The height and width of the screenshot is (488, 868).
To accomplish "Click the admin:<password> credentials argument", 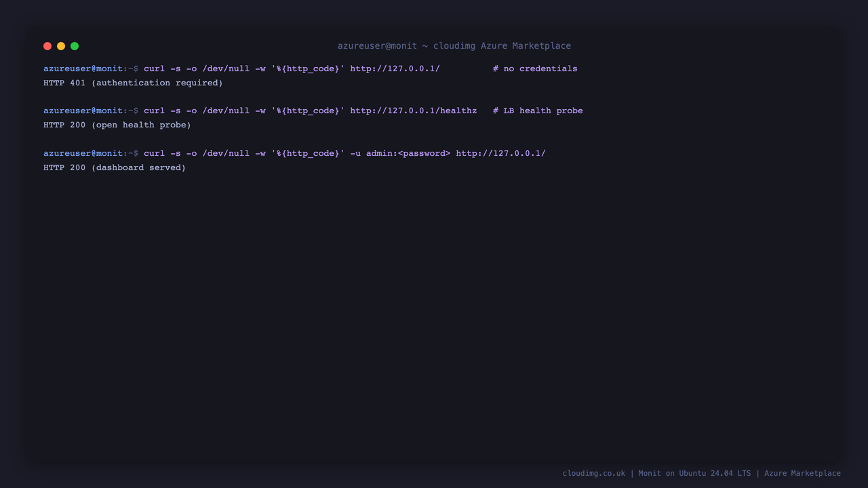I will pos(408,153).
